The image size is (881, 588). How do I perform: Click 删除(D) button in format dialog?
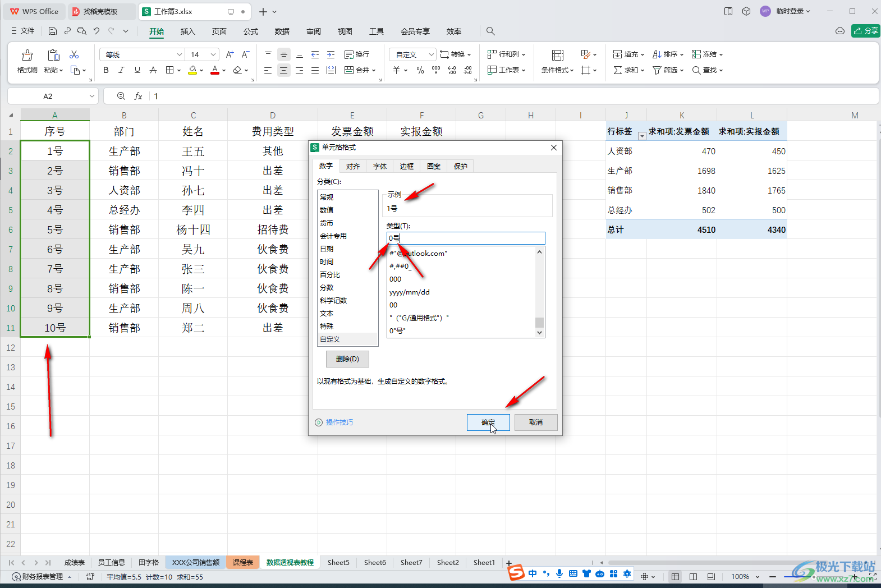[347, 359]
